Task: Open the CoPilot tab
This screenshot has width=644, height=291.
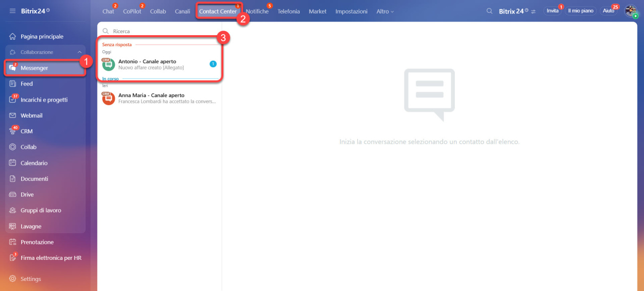Action: tap(132, 11)
